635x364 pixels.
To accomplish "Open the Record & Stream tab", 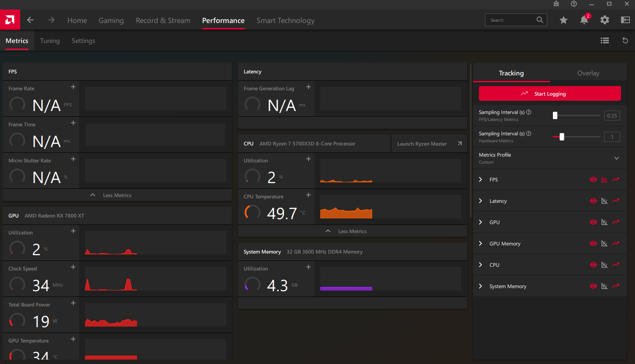I will pyautogui.click(x=163, y=20).
